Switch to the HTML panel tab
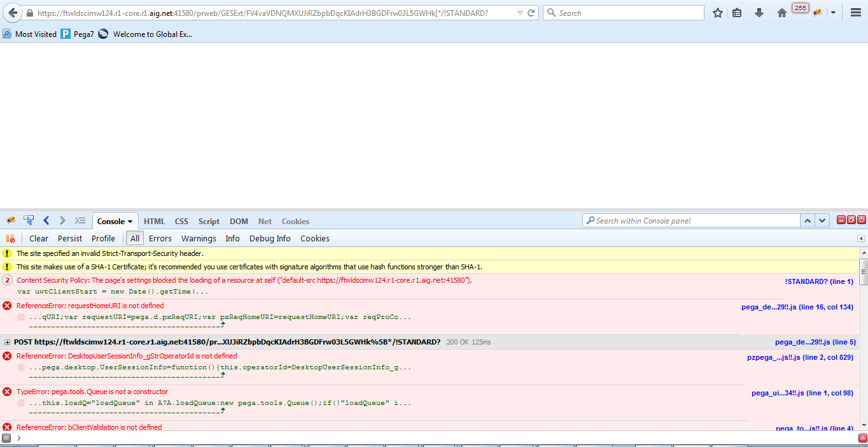 click(154, 221)
